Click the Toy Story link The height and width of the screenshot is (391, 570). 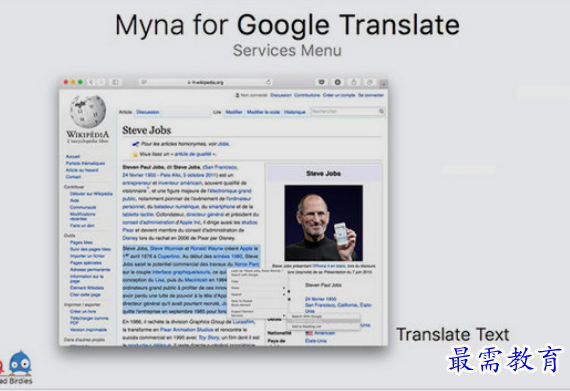tap(209, 338)
